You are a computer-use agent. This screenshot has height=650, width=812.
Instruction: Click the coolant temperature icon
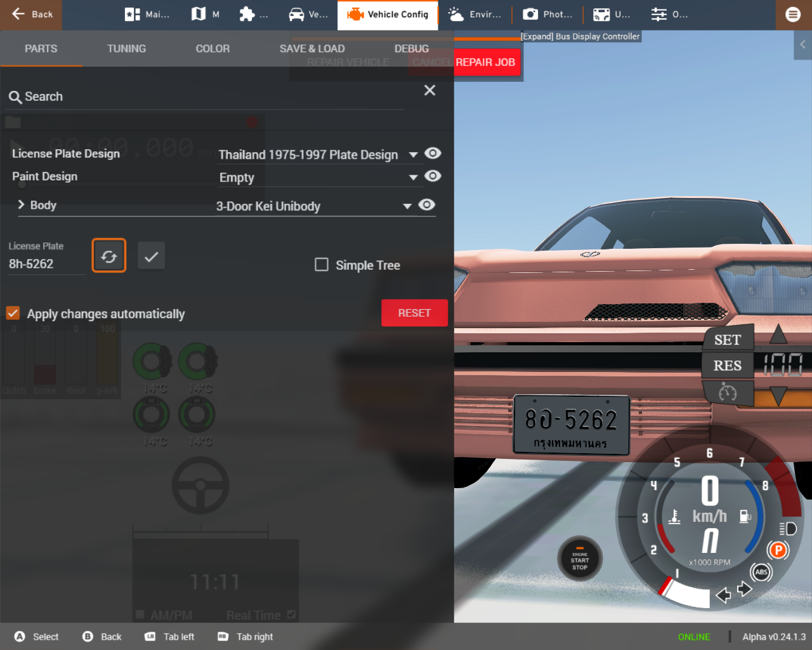(674, 517)
